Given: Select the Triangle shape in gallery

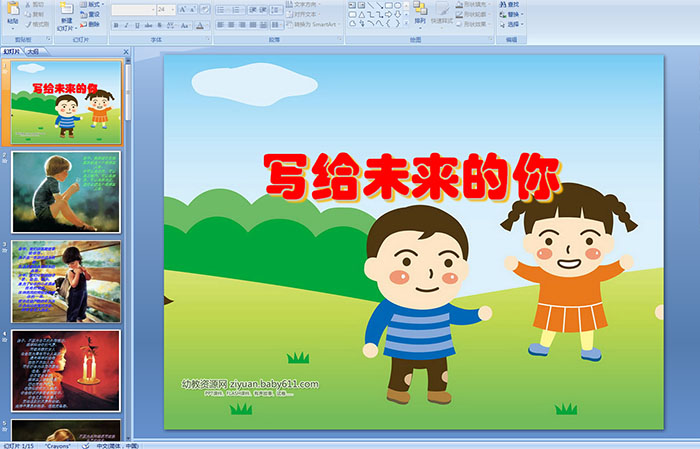Looking at the screenshot, I should [x=362, y=15].
